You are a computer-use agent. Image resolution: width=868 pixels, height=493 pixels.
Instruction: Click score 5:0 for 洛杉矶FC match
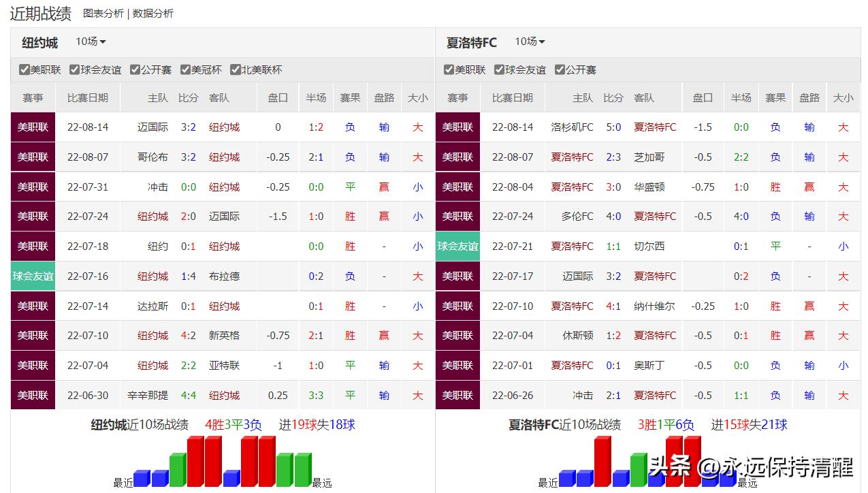click(613, 127)
